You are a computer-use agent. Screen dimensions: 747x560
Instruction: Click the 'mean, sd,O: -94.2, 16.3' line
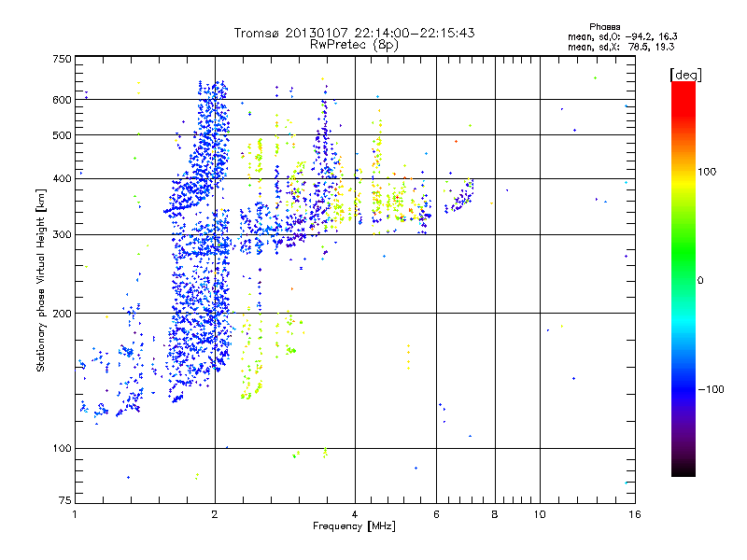[x=622, y=36]
